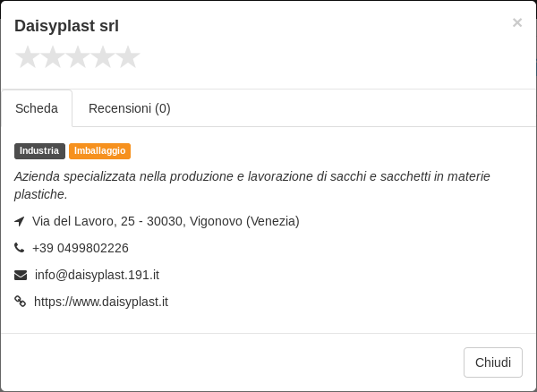
Task: Click the second rating star
Action: (x=53, y=57)
